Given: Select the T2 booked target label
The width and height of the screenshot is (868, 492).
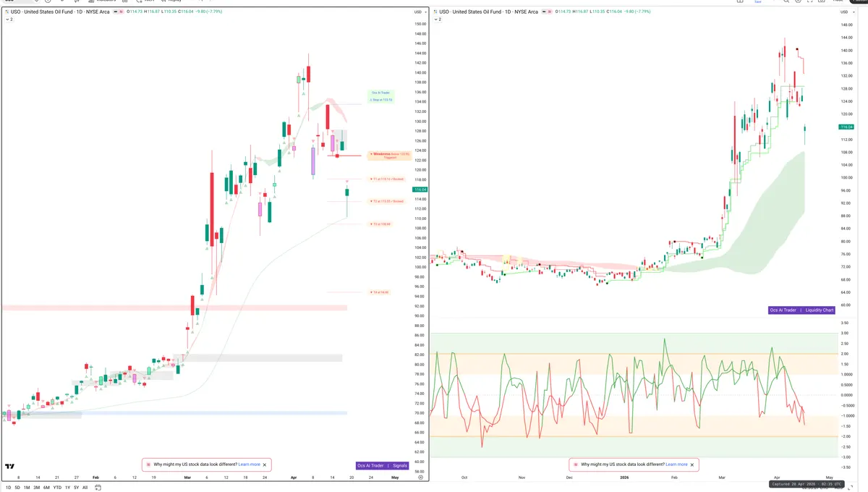Looking at the screenshot, I should tap(387, 201).
